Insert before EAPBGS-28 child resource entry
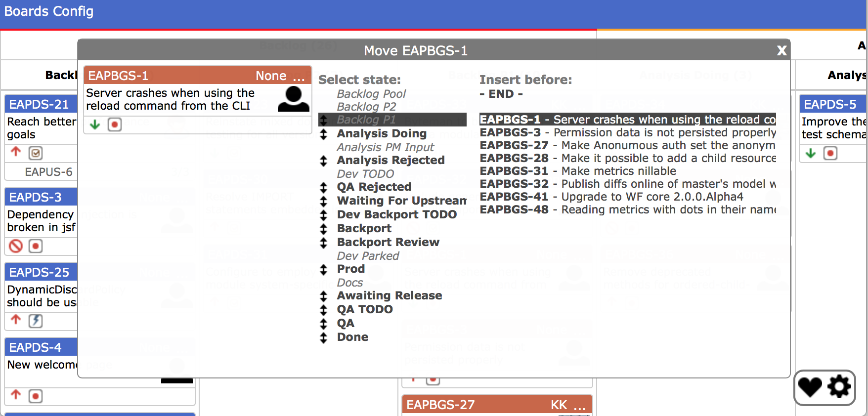The width and height of the screenshot is (868, 416). pos(628,158)
